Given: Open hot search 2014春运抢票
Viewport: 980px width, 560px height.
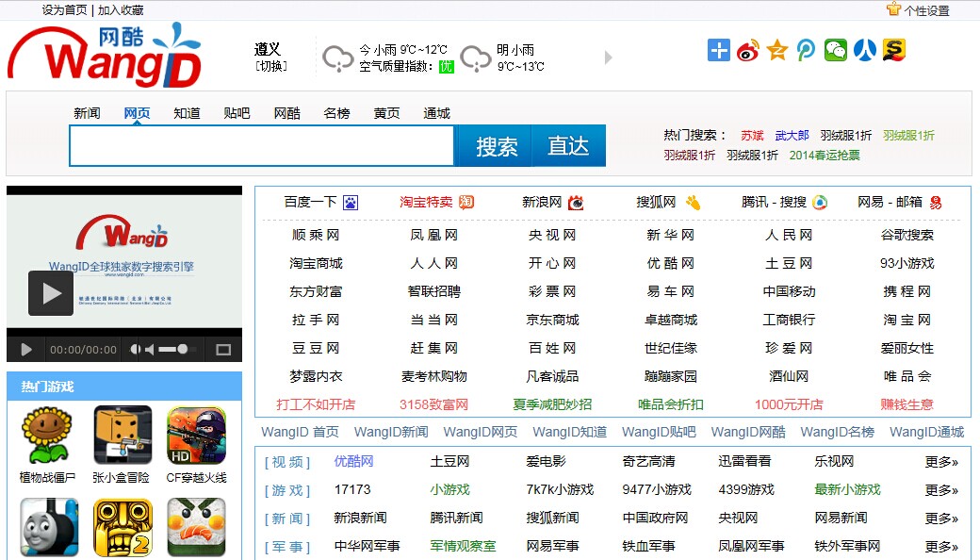Looking at the screenshot, I should (x=825, y=155).
